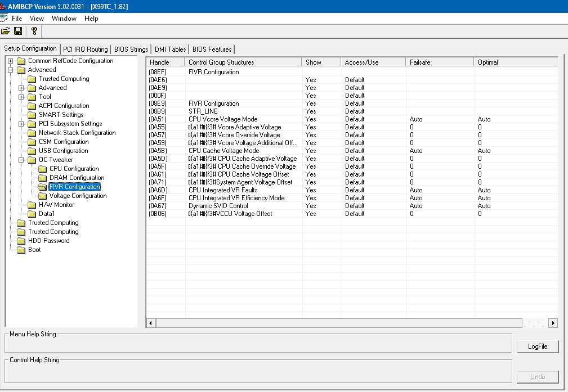Expand the nested Advanced subfolder node
Viewport: 568px width, 392px height.
(21, 88)
